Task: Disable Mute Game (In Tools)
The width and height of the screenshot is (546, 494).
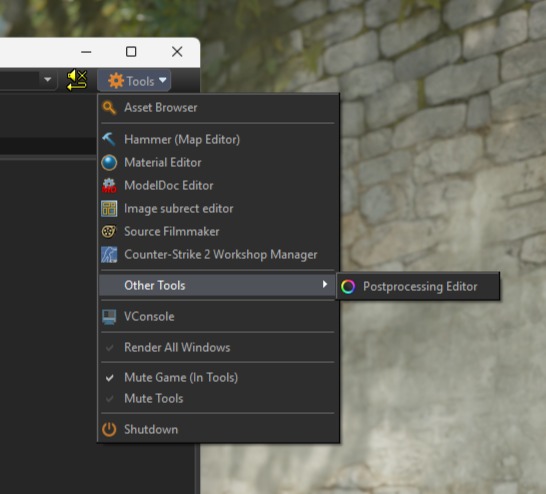Action: pyautogui.click(x=218, y=378)
